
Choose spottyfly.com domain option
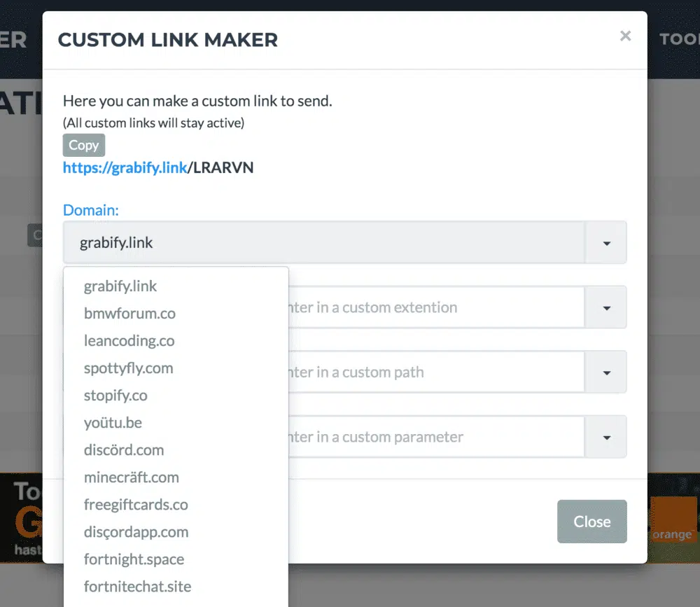(128, 368)
